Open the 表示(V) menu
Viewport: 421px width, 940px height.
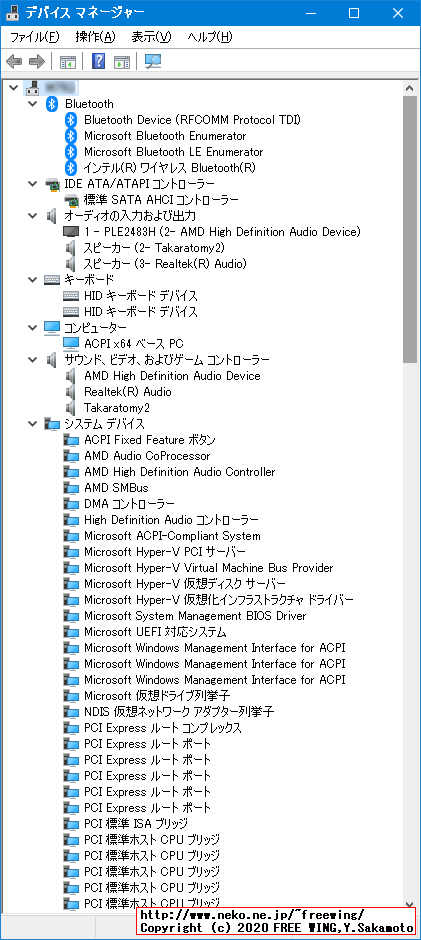(151, 37)
